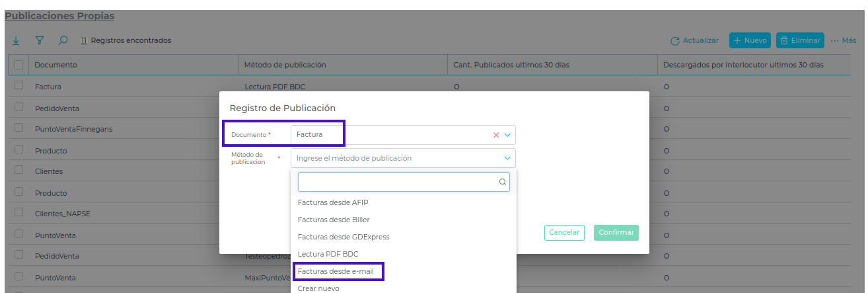Select Facturas desde AFIP from list
Image resolution: width=868 pixels, height=293 pixels.
(x=333, y=202)
